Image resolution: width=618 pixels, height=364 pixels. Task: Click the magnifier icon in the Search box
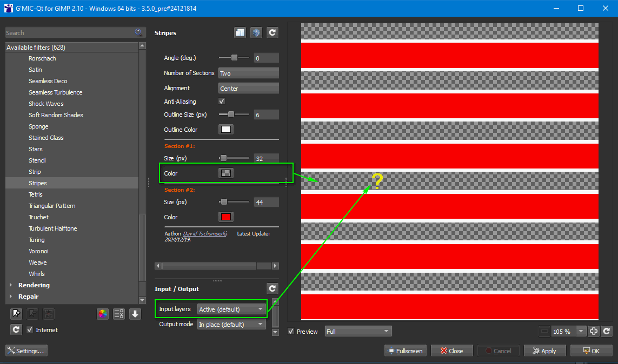pyautogui.click(x=138, y=32)
